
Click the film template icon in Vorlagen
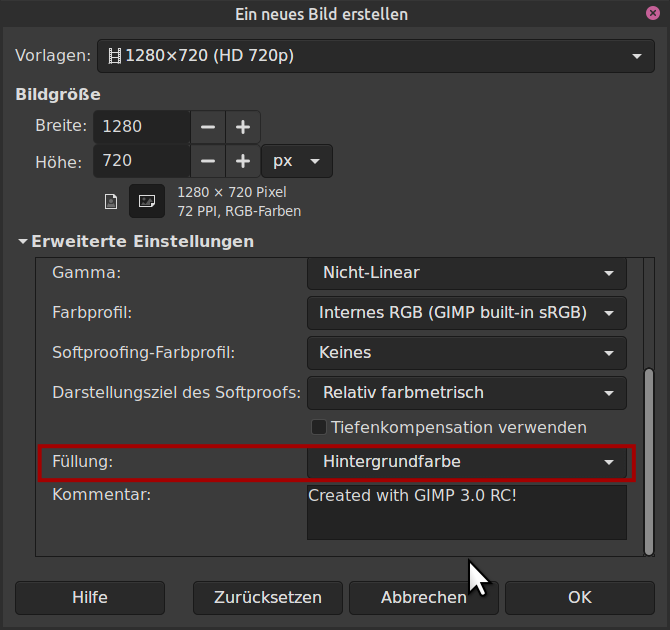(x=115, y=56)
